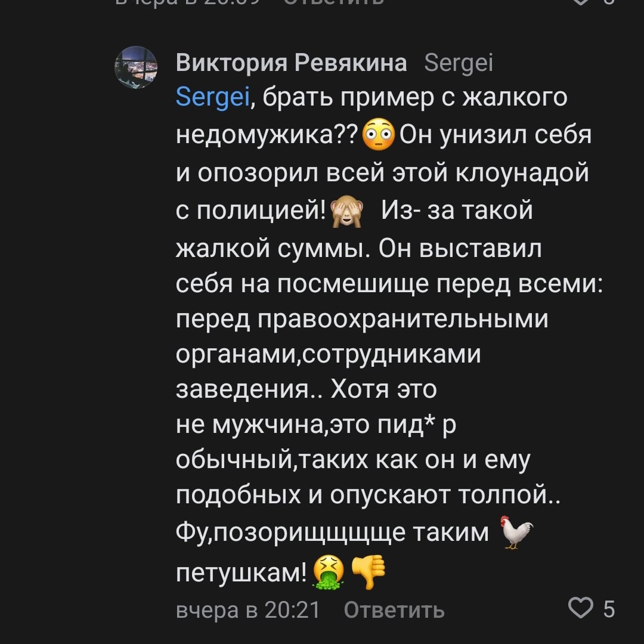Viewport: 644px width, 644px height.
Task: Click the vomiting face emoji
Action: click(x=329, y=572)
